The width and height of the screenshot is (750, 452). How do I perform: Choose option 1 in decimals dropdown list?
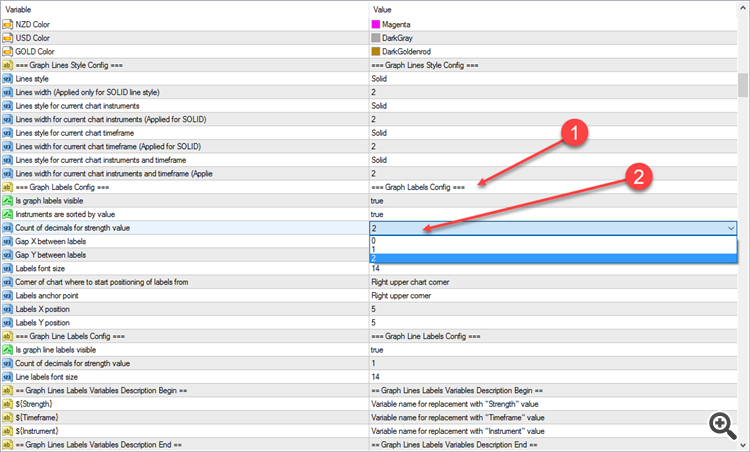(x=553, y=249)
